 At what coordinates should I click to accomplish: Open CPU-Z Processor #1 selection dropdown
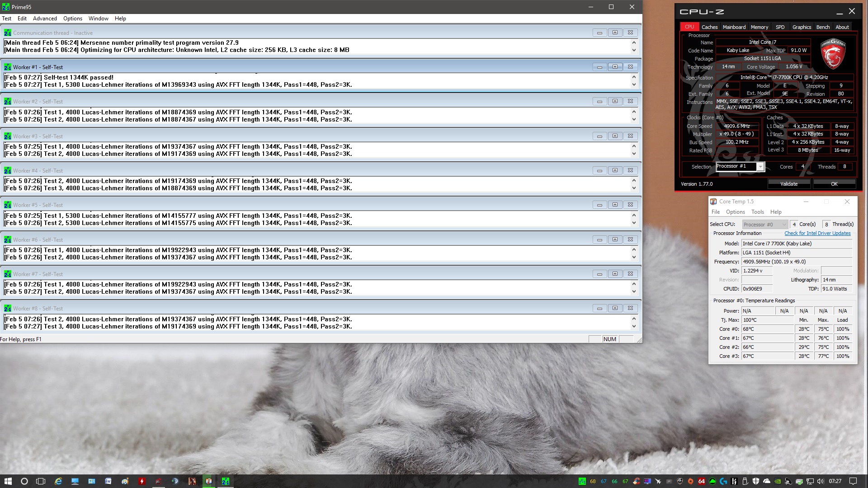[760, 167]
